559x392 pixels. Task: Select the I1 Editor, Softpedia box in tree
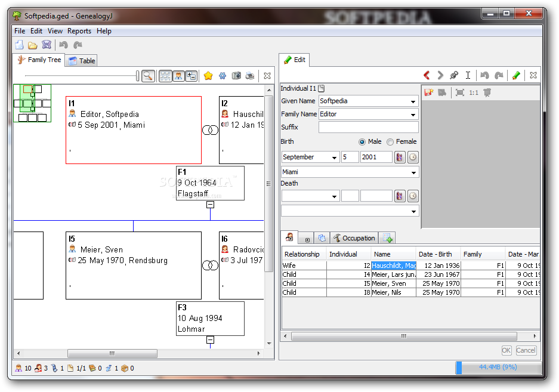pyautogui.click(x=133, y=130)
